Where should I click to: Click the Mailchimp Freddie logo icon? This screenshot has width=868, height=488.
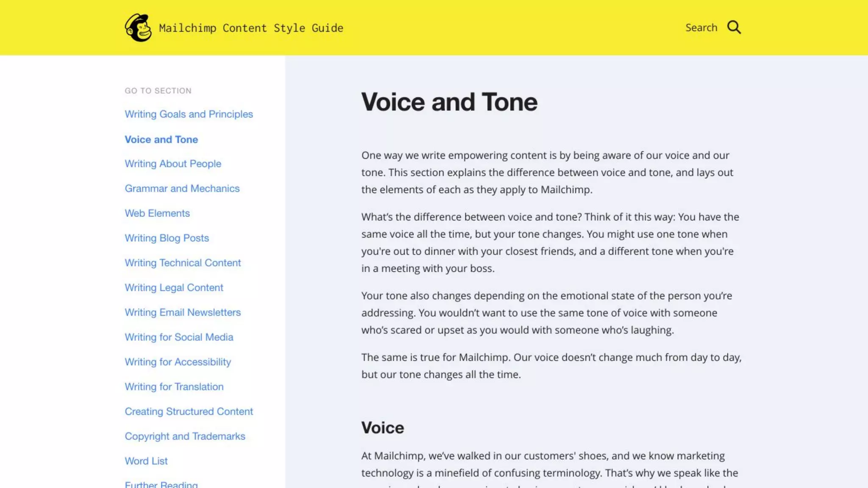pyautogui.click(x=138, y=28)
